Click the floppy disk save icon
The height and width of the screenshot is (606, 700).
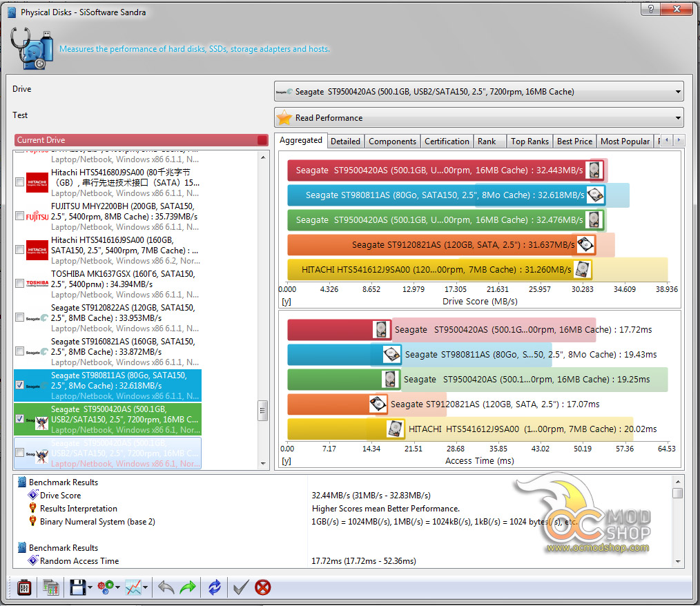(x=78, y=587)
